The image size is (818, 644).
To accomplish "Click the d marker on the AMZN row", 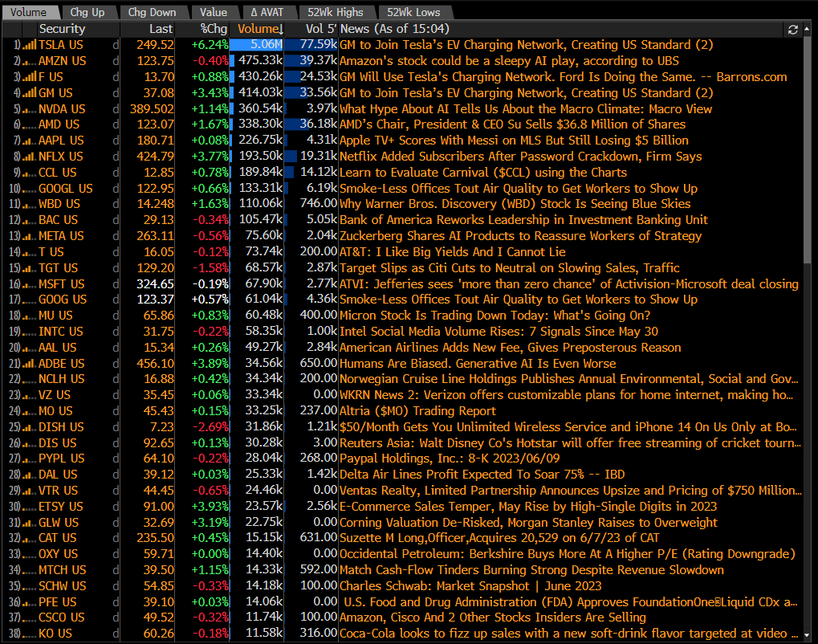I will (x=116, y=61).
